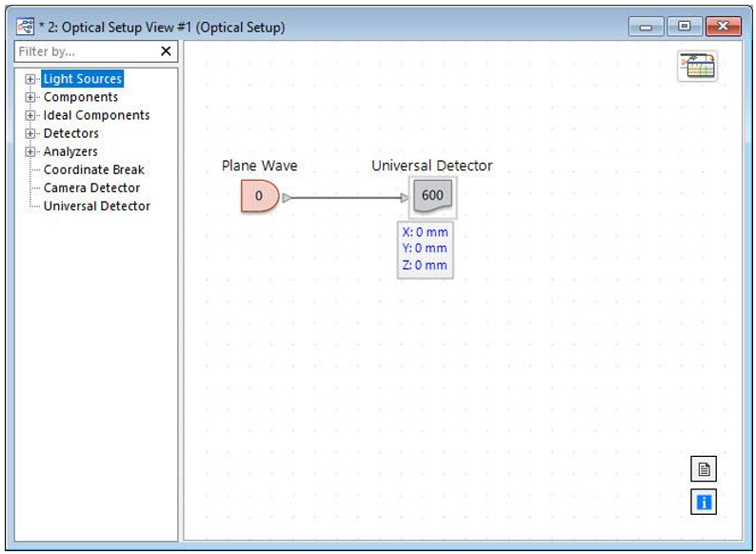Select Universal Detector in the tree
Viewport: 756px width, 554px height.
tap(97, 206)
